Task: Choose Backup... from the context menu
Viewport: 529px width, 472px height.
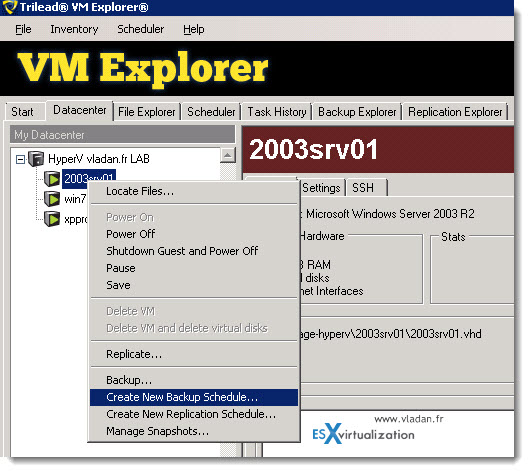Action: coord(194,380)
